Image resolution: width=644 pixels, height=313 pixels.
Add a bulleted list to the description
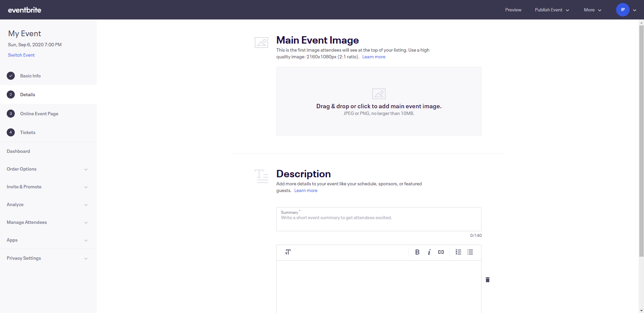point(470,252)
